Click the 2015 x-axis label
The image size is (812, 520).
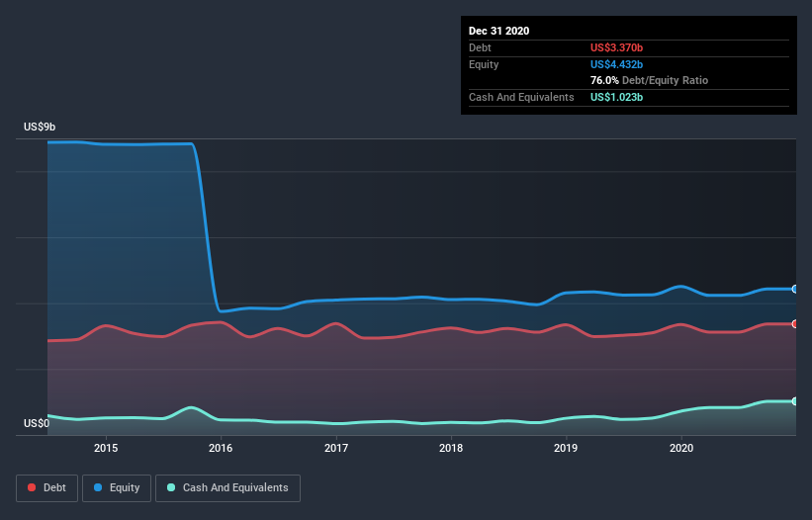tap(106, 448)
